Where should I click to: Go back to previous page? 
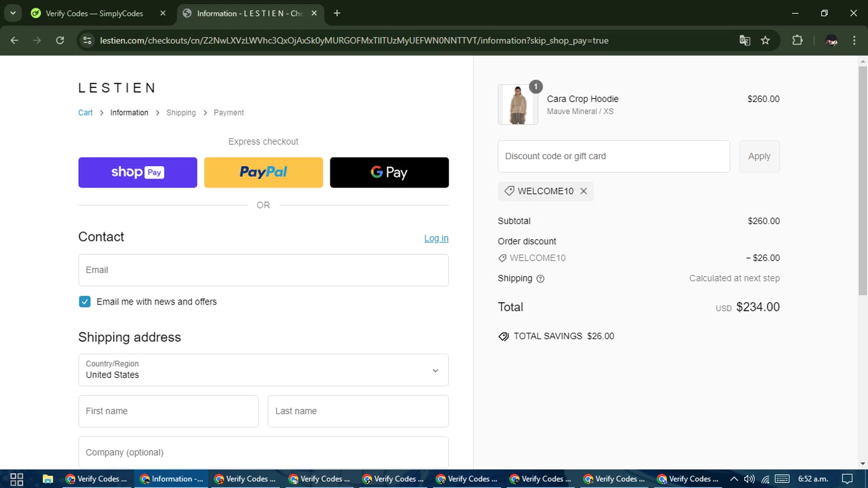click(x=14, y=41)
